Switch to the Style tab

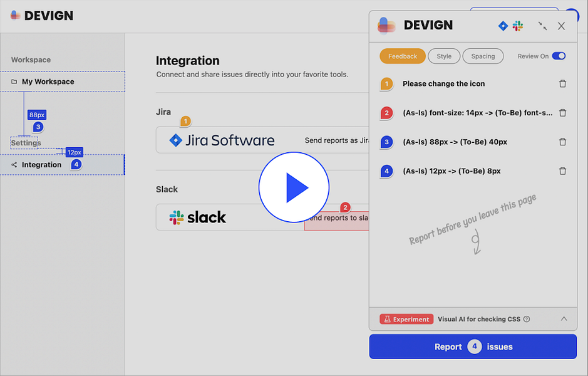tap(444, 56)
